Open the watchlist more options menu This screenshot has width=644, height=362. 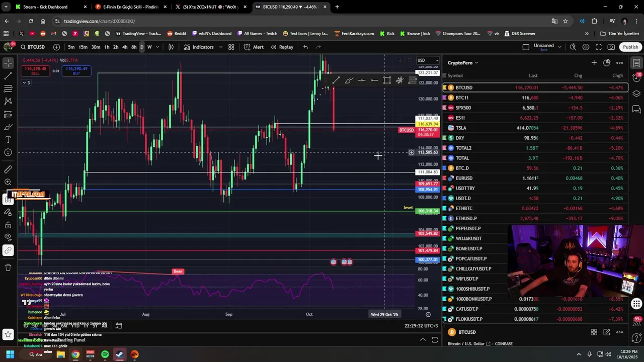(x=620, y=63)
